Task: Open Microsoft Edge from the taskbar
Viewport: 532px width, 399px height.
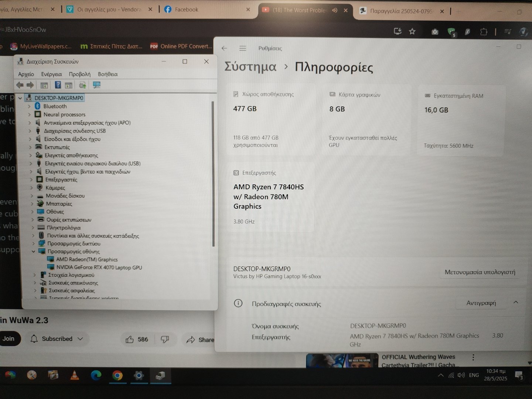Action: click(96, 375)
